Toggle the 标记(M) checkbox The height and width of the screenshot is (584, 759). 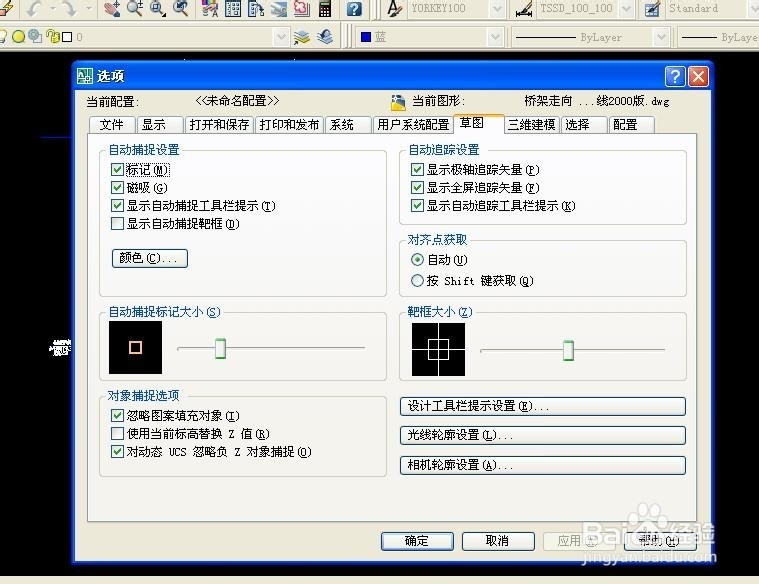click(x=117, y=169)
